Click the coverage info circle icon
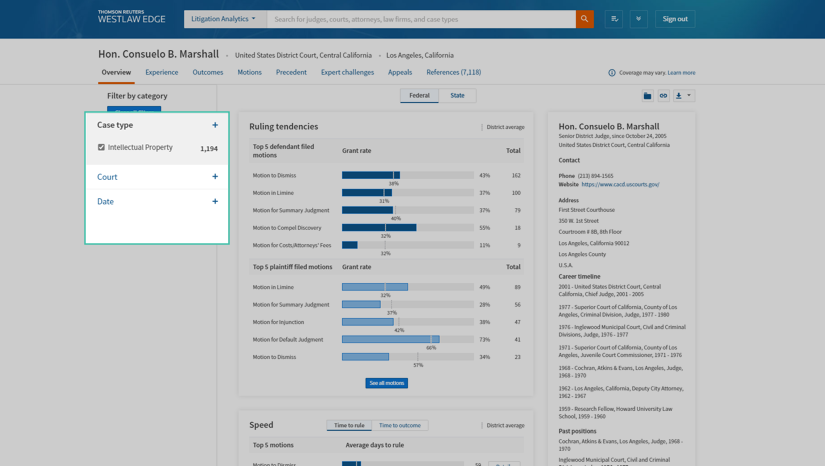 pos(612,73)
